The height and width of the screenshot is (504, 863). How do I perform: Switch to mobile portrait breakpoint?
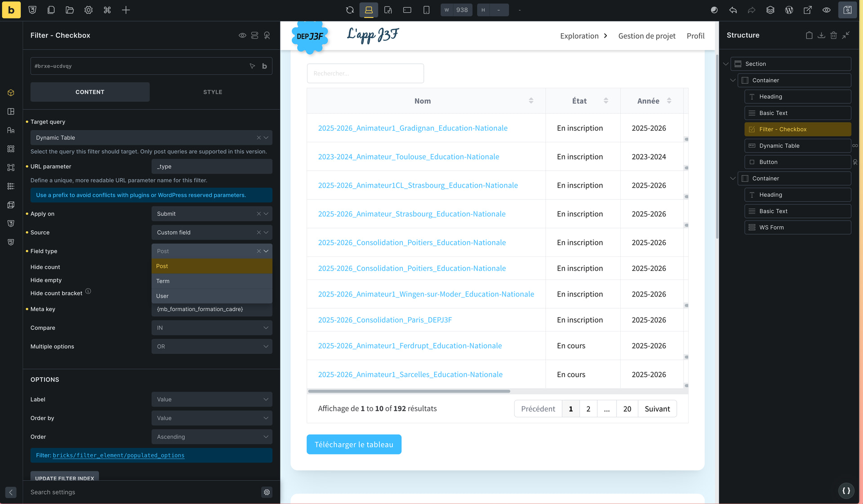426,10
